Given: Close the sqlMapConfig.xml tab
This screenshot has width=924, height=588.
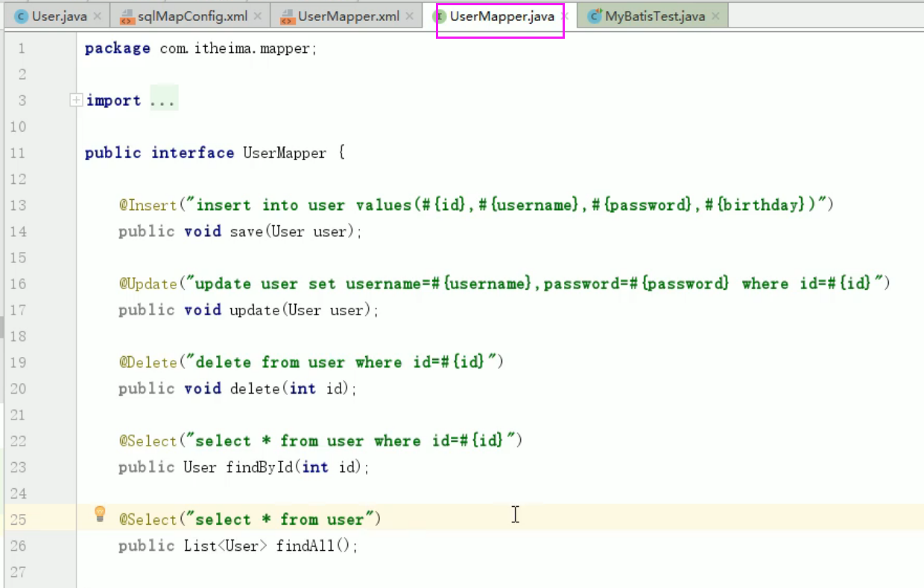Looking at the screenshot, I should [258, 16].
